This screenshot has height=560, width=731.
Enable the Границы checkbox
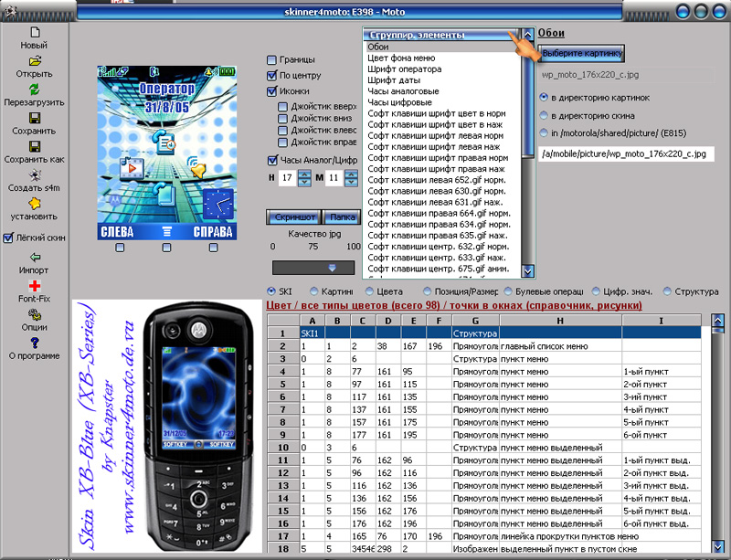point(271,59)
